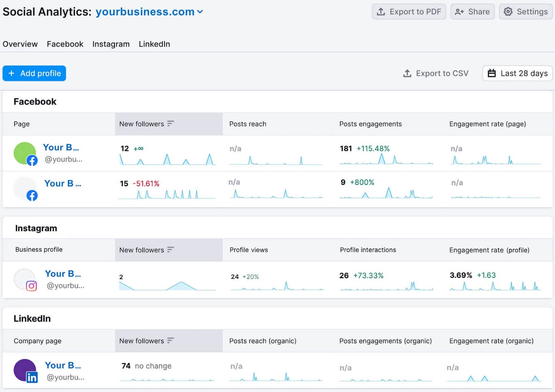
Task: Open the Settings gear icon
Action: click(508, 11)
